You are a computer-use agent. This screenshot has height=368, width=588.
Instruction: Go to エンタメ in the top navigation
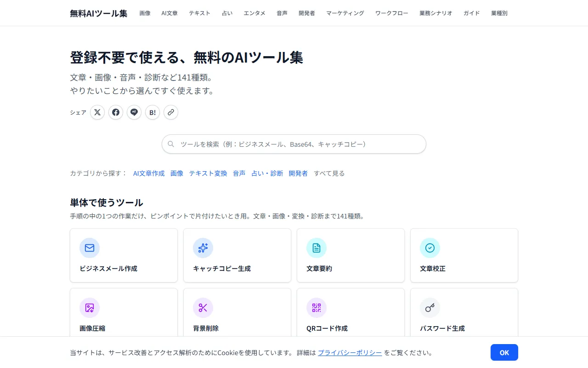(x=254, y=13)
